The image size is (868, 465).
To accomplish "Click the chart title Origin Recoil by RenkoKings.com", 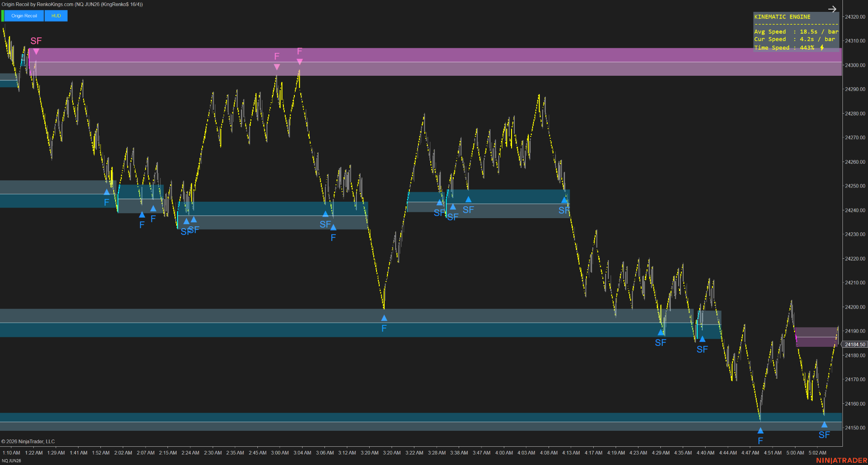I will coord(37,4).
